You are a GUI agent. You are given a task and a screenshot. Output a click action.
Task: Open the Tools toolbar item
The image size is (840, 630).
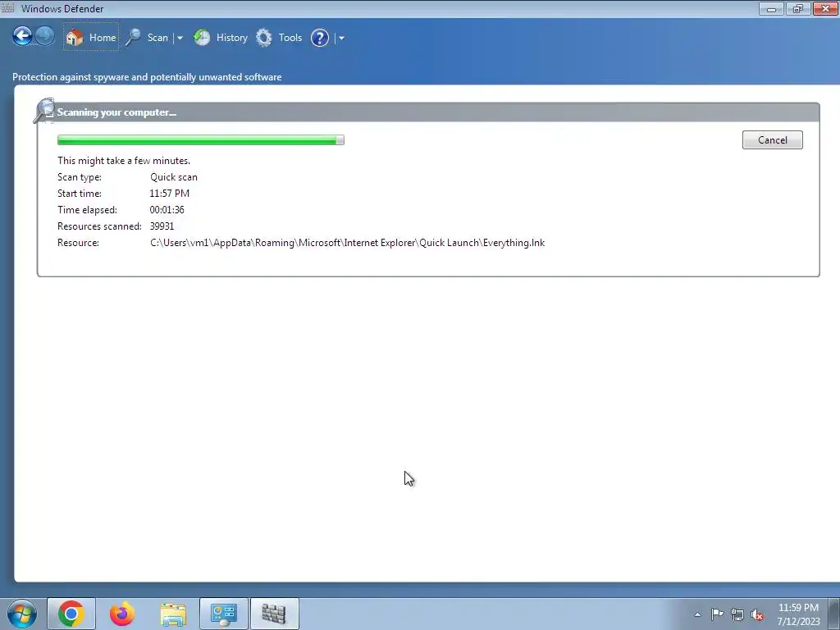[290, 38]
